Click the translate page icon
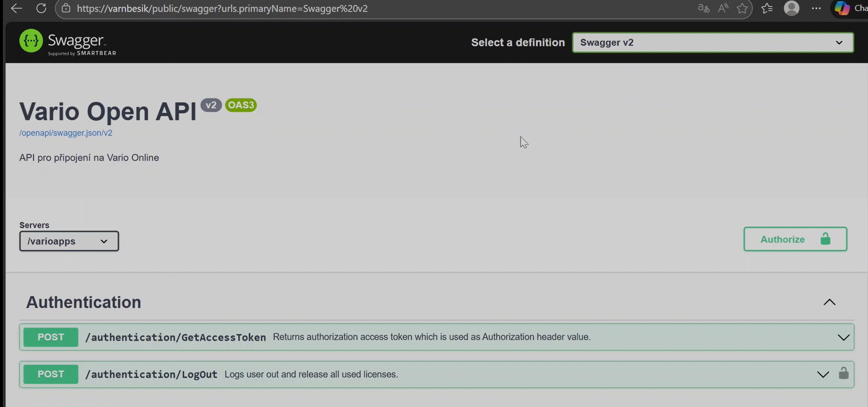 click(703, 8)
